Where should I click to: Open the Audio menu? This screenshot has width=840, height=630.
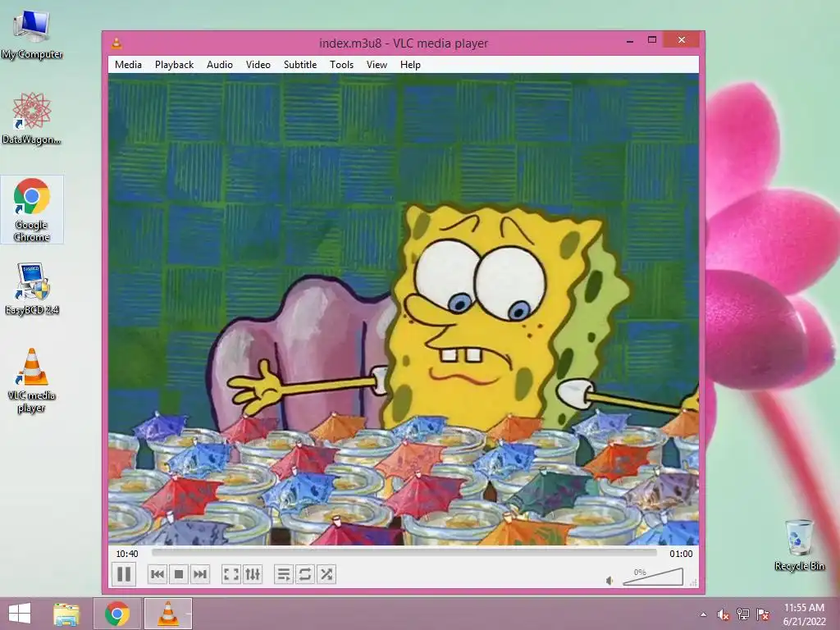(x=220, y=64)
